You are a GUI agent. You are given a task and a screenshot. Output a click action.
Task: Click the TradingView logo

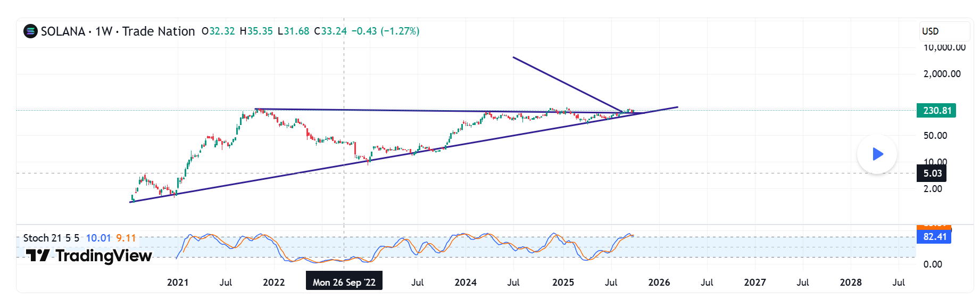click(89, 256)
